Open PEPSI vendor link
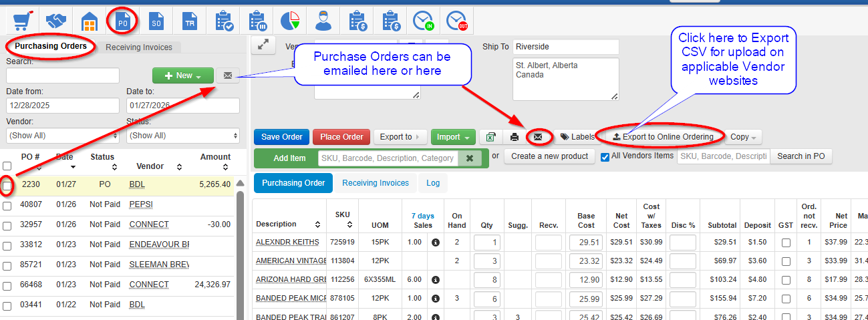868x320 pixels. (x=141, y=204)
